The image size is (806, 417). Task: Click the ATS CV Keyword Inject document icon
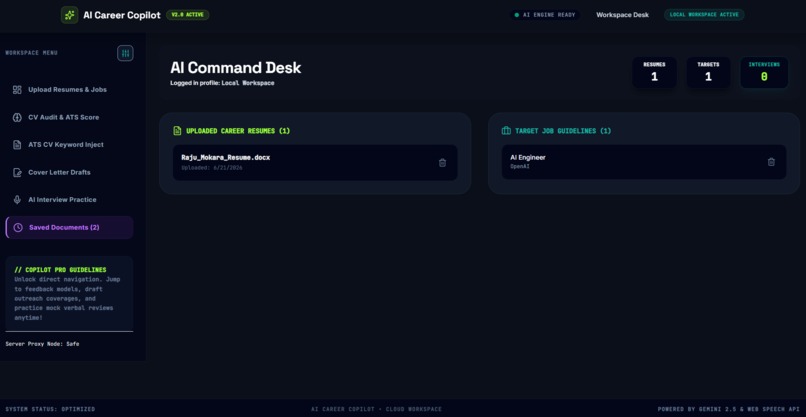click(17, 145)
